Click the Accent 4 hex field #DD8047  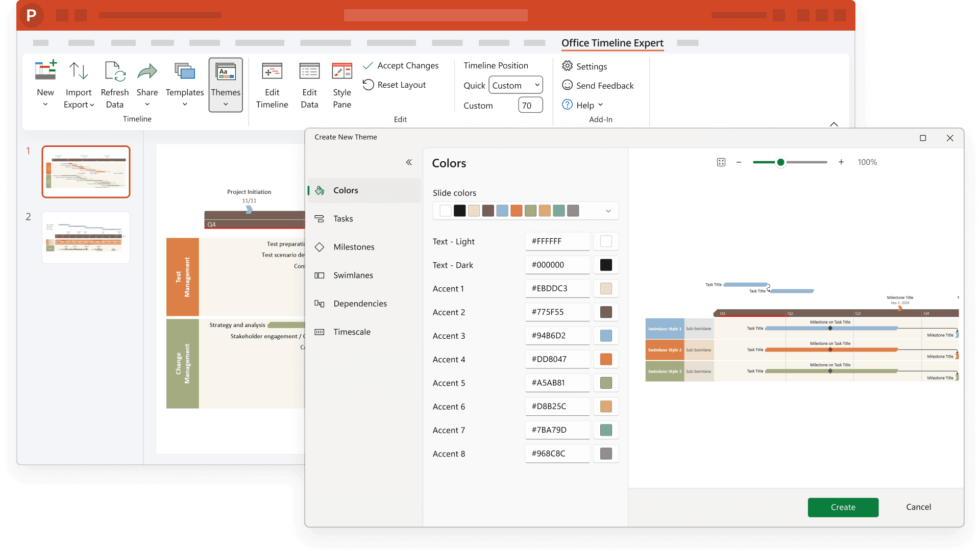557,359
